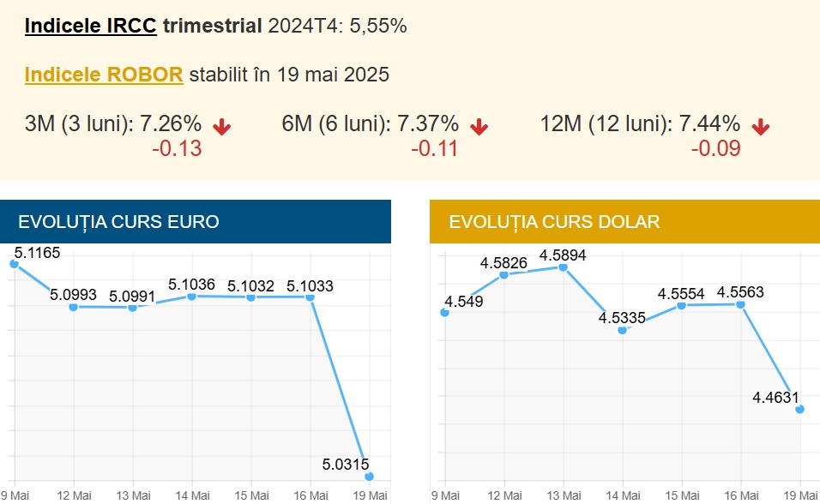Screen dimensions: 820x504
Task: Click the dollar data point 4.5335
Action: click(x=622, y=330)
